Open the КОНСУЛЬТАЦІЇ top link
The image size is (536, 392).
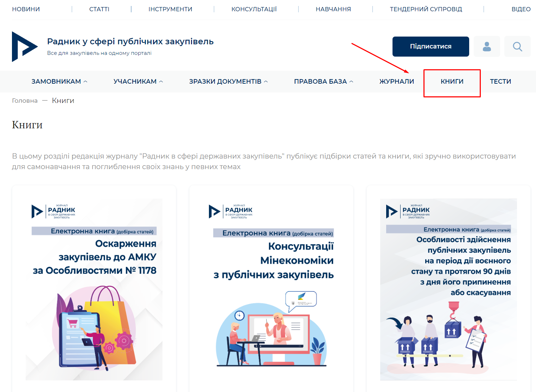(254, 9)
